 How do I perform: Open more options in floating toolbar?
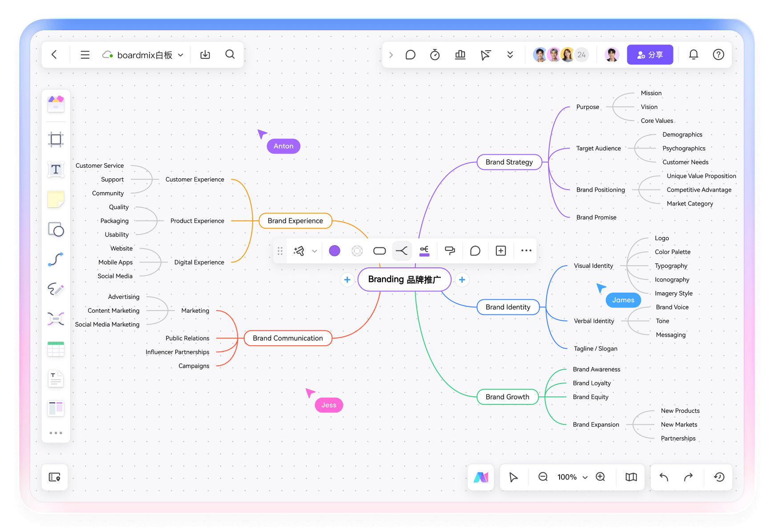(x=526, y=251)
